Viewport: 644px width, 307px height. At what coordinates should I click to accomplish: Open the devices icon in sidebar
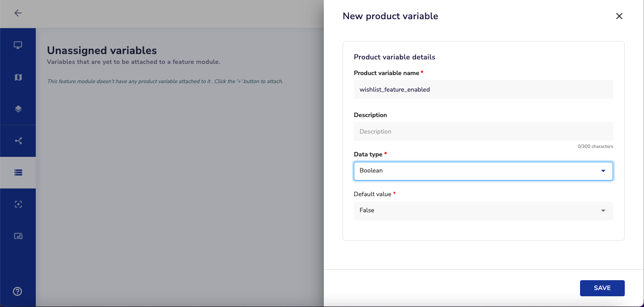[18, 236]
